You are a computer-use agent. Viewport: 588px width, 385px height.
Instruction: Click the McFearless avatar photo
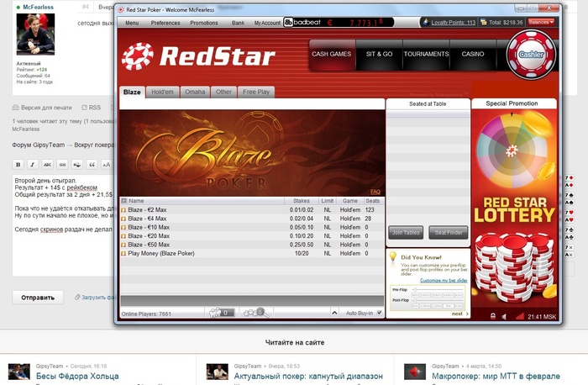pyautogui.click(x=35, y=34)
